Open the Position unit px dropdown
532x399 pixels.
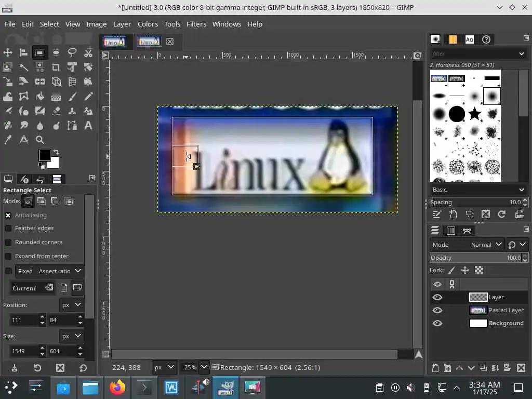[x=71, y=304]
